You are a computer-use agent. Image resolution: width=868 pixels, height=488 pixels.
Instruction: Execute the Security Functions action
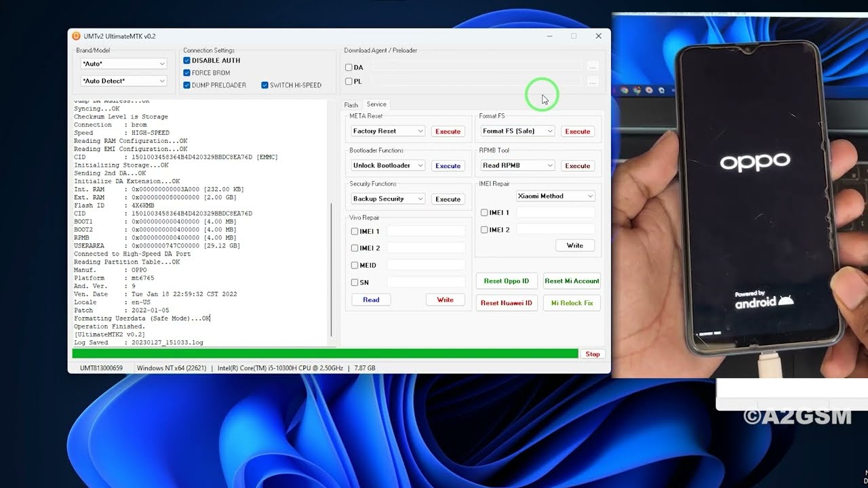point(448,199)
